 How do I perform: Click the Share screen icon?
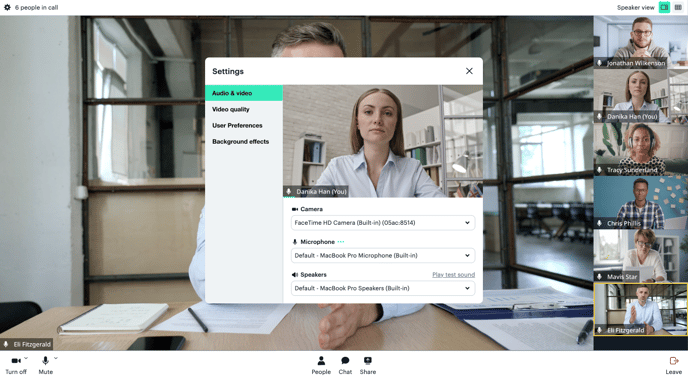(368, 361)
